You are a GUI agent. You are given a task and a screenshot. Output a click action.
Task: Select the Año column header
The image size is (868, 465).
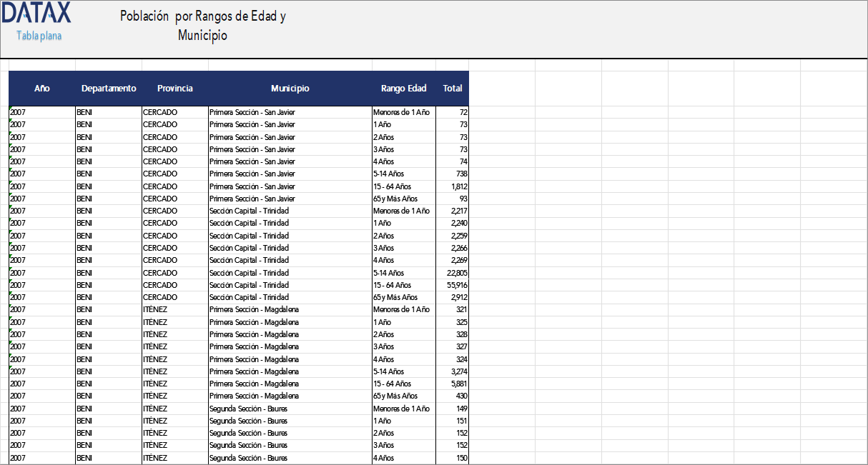tap(42, 89)
